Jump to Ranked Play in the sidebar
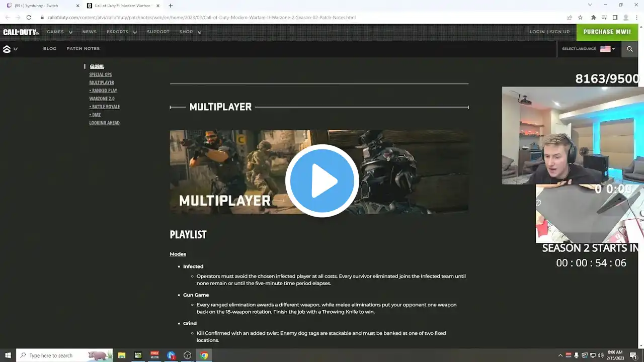The width and height of the screenshot is (644, 362). (103, 90)
